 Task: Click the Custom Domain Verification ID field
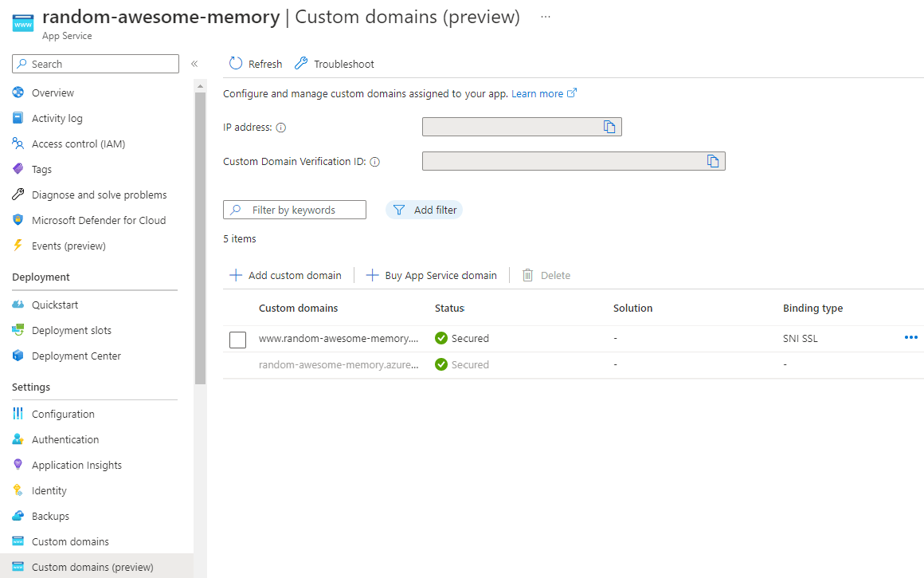click(574, 161)
